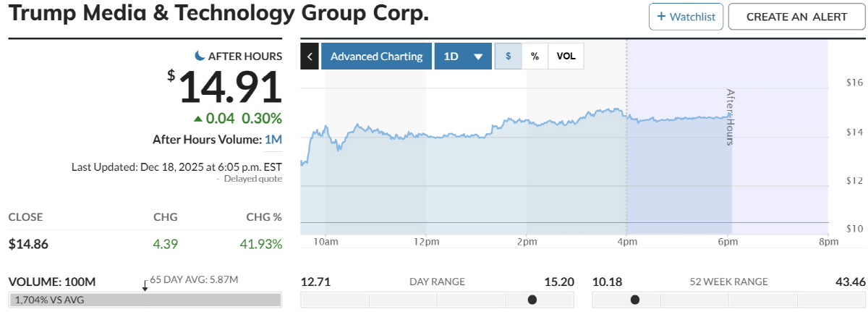Switch chart to percent change view

click(535, 56)
